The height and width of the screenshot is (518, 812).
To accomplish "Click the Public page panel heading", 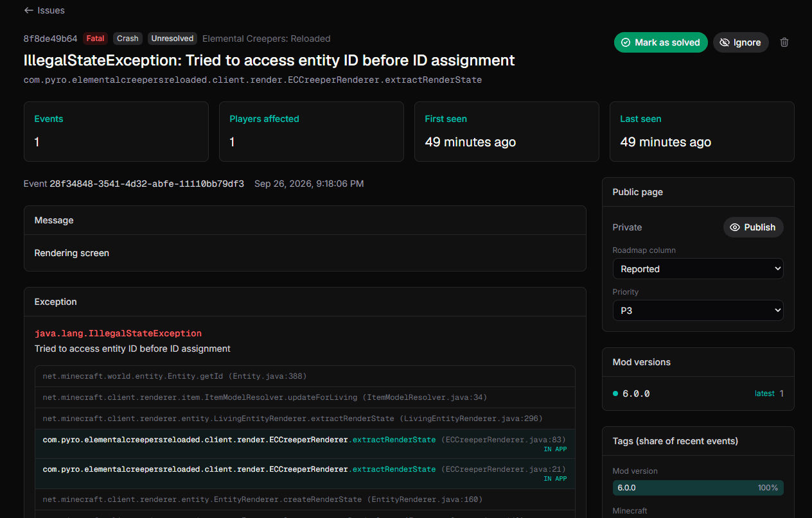I will point(638,192).
